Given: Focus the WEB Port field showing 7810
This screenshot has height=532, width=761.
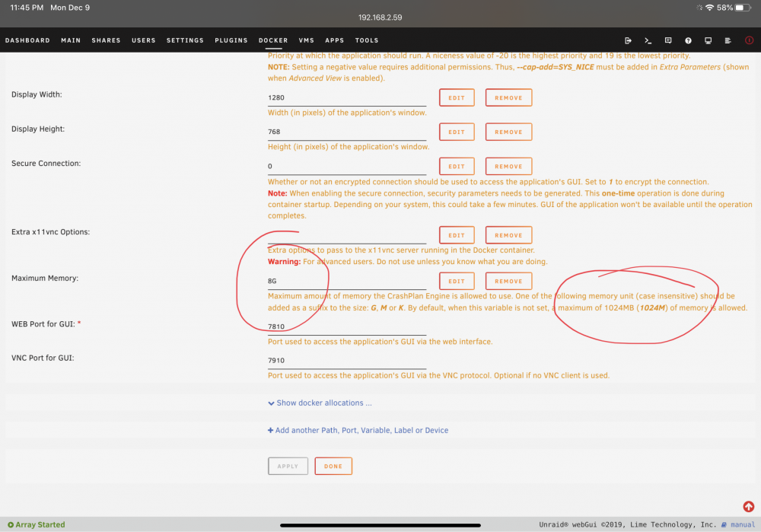Looking at the screenshot, I should (x=347, y=327).
